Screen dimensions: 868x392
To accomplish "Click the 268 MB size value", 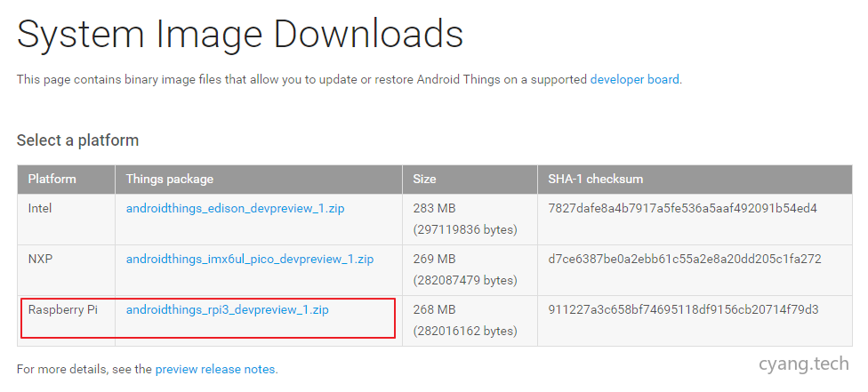I will (x=434, y=310).
